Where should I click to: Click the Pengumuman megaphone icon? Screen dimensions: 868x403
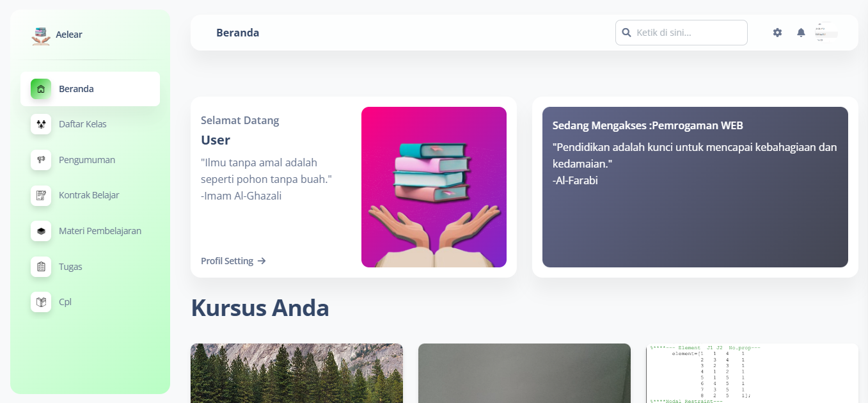(x=41, y=160)
